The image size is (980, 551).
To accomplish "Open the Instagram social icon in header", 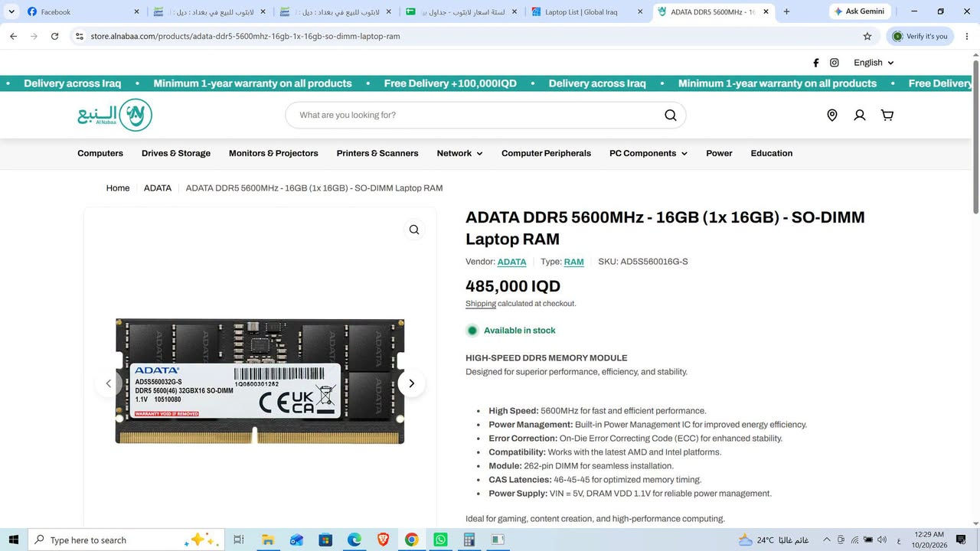I will point(835,63).
